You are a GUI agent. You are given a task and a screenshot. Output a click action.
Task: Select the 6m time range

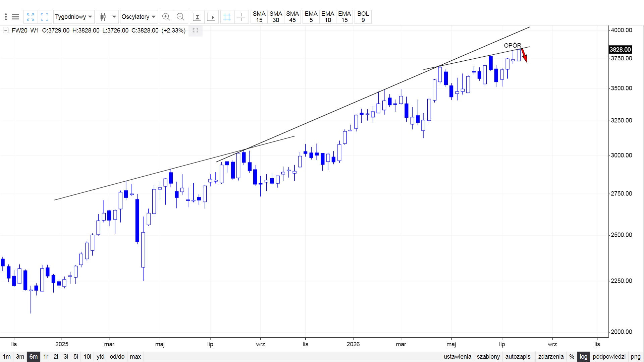(34, 357)
